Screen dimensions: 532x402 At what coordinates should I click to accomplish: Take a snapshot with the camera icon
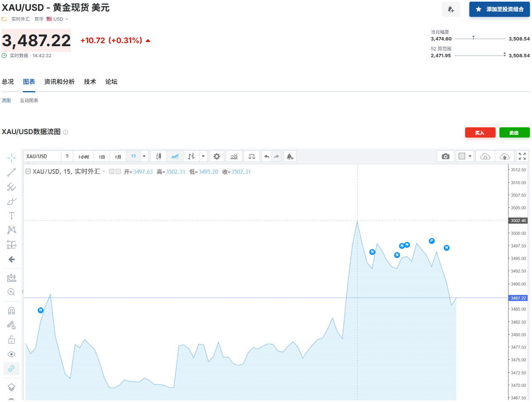(445, 156)
